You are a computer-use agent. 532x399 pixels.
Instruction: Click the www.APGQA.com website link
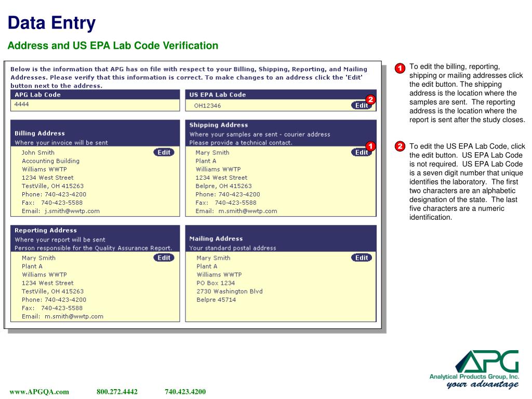[x=39, y=392]
